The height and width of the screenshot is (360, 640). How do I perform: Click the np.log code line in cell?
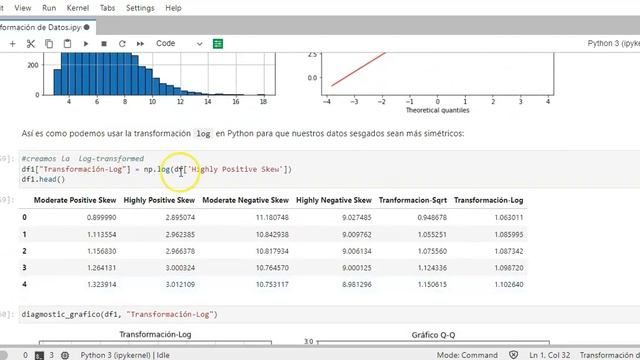point(157,169)
